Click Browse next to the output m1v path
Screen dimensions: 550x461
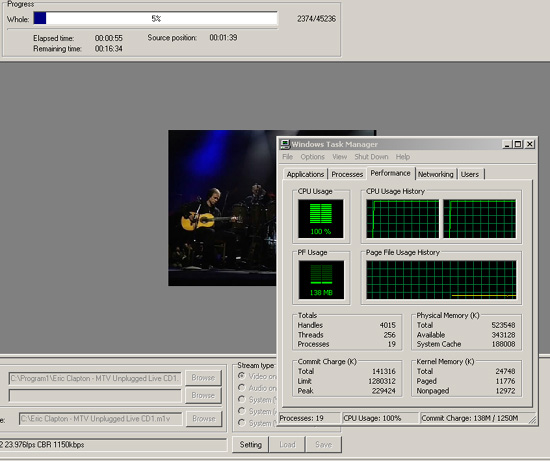[x=203, y=419]
